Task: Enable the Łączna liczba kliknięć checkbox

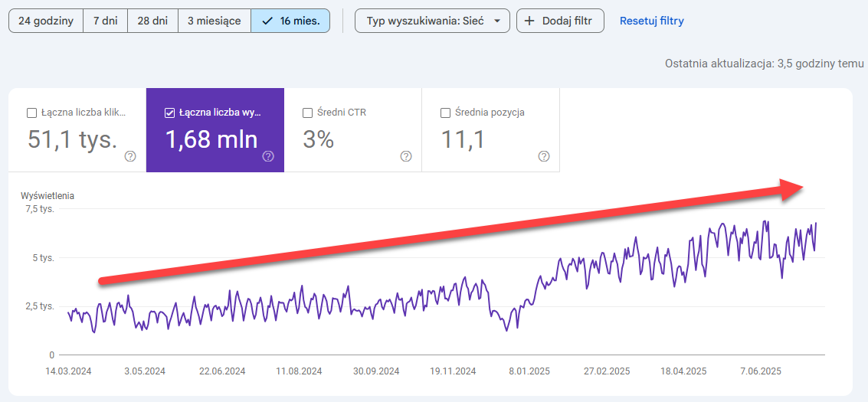Action: pyautogui.click(x=31, y=113)
